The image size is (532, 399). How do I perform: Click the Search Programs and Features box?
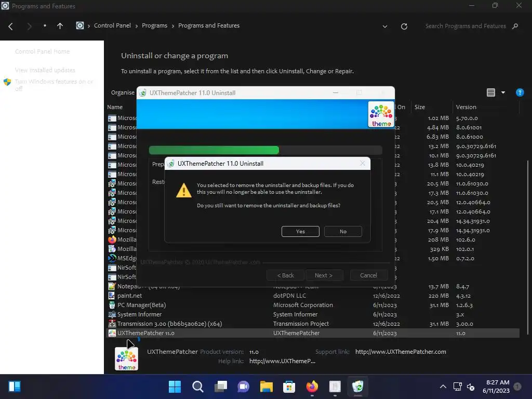tap(465, 26)
